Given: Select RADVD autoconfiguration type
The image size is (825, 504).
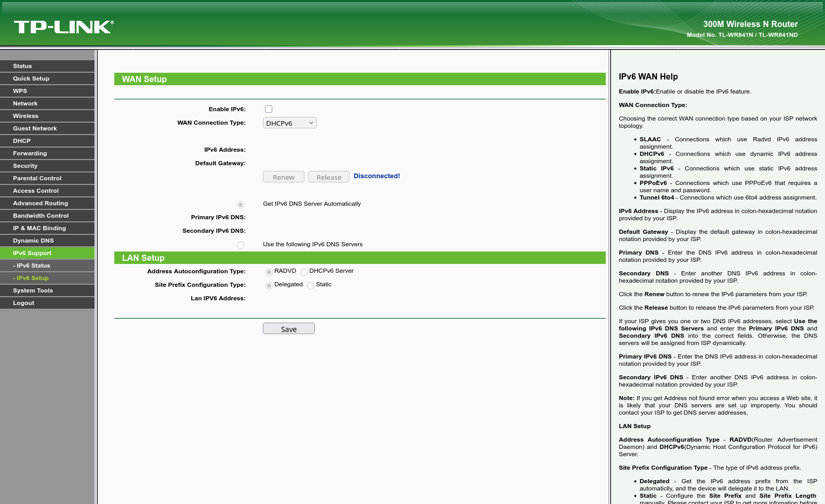Looking at the screenshot, I should point(269,272).
